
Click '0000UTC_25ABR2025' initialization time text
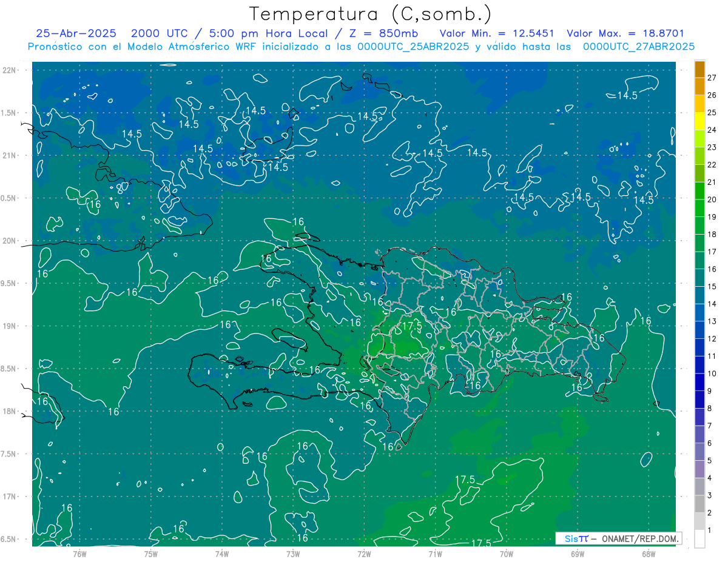[413, 47]
